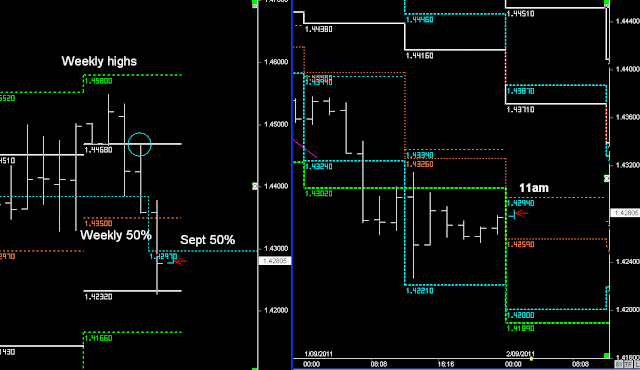Click the cyan 1.43870 level label
Viewport: 640px width, 370px height.
(x=520, y=91)
